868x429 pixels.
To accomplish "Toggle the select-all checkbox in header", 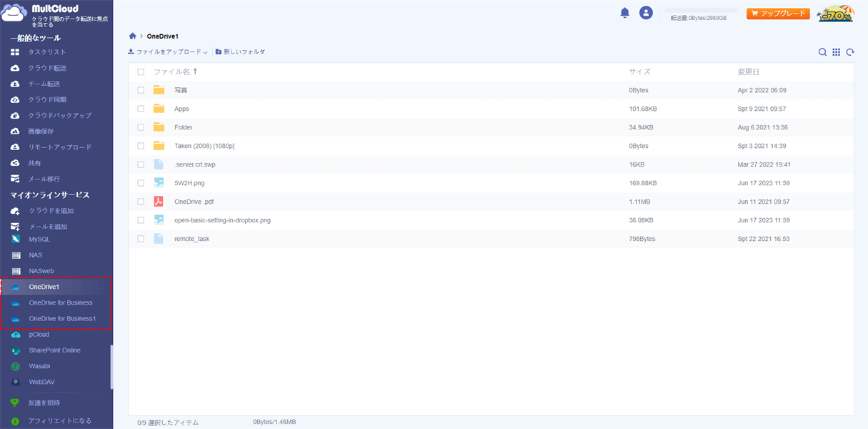I will [x=141, y=71].
